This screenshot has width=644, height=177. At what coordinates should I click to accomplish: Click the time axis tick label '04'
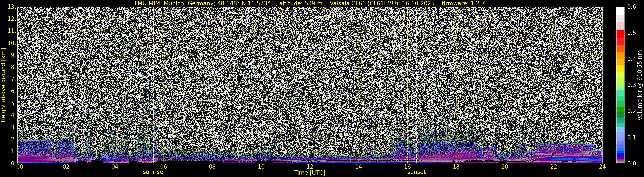(115, 167)
